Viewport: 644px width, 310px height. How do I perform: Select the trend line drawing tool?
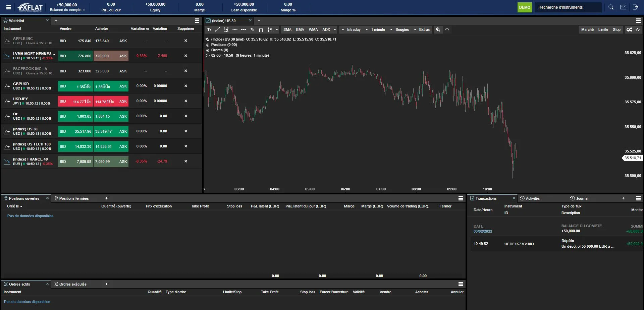point(217,30)
